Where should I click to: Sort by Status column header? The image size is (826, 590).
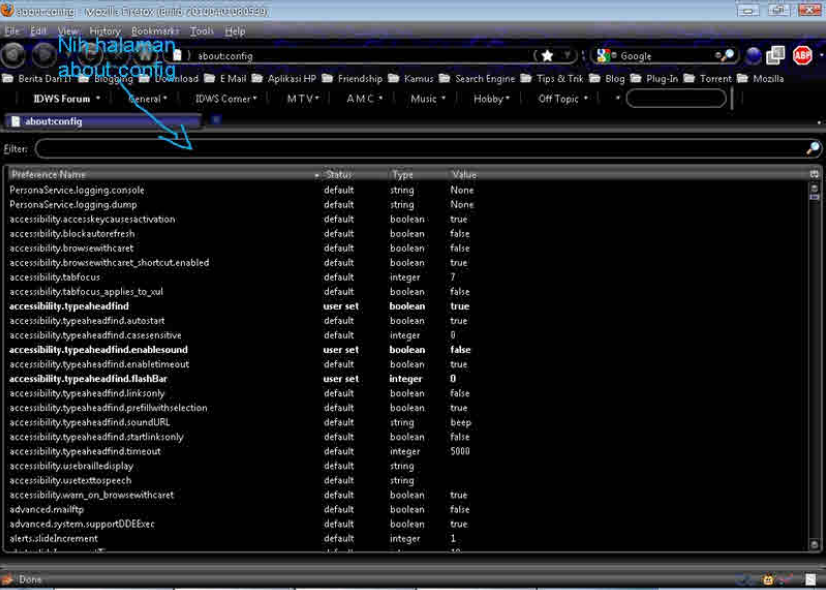(355, 174)
